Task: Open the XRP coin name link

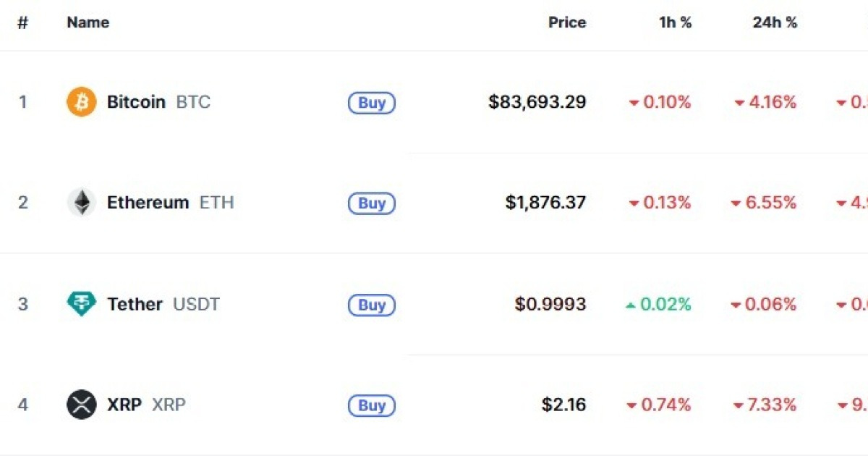Action: click(x=124, y=405)
